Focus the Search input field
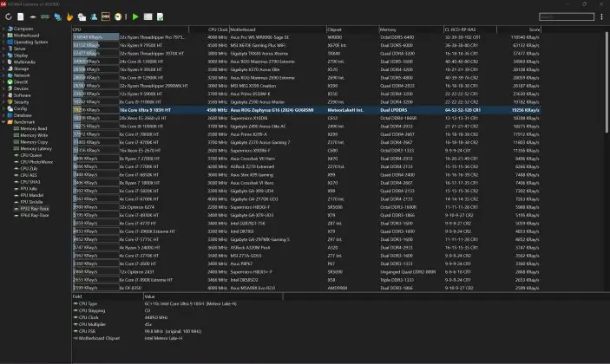 [567, 16]
